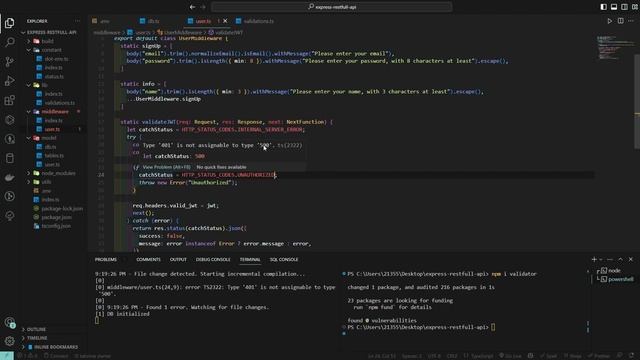The width and height of the screenshot is (640, 360).
Task: Click View Problem link in hover popup
Action: click(x=167, y=167)
